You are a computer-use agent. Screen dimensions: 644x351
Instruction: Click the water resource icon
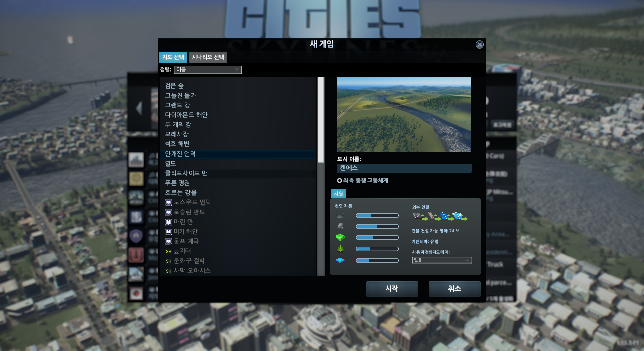pyautogui.click(x=340, y=260)
